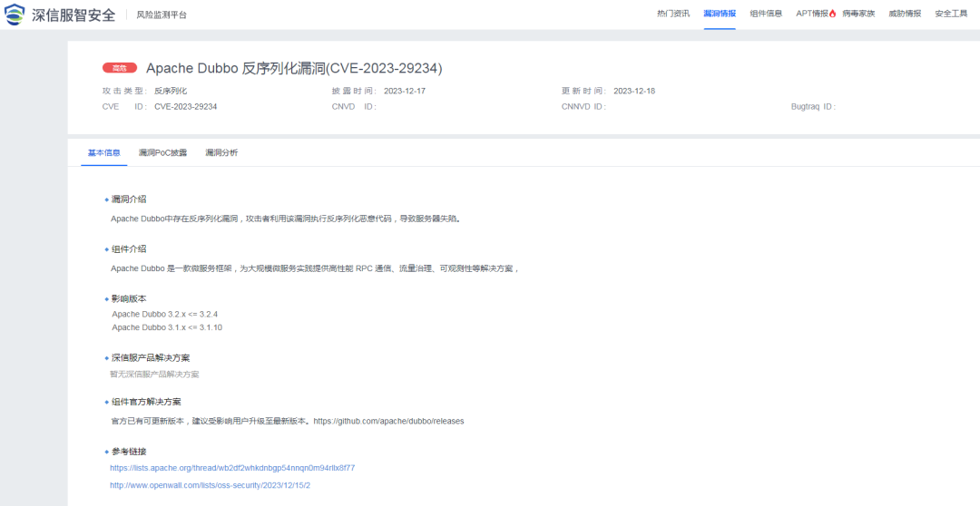Switch to the 漏洞PoC披露 tab
Image resolution: width=980 pixels, height=506 pixels.
pyautogui.click(x=162, y=152)
